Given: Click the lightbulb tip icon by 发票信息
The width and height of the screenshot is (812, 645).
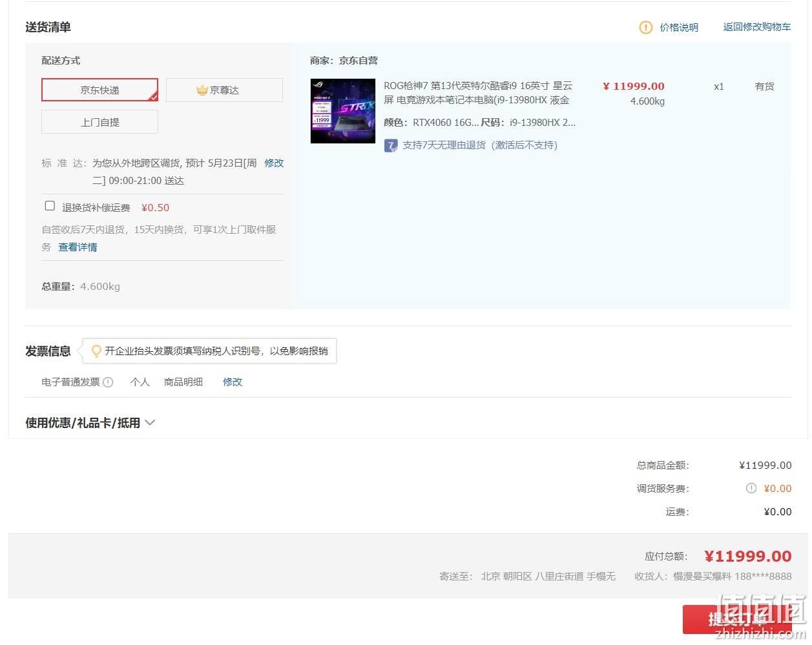Looking at the screenshot, I should [x=96, y=351].
